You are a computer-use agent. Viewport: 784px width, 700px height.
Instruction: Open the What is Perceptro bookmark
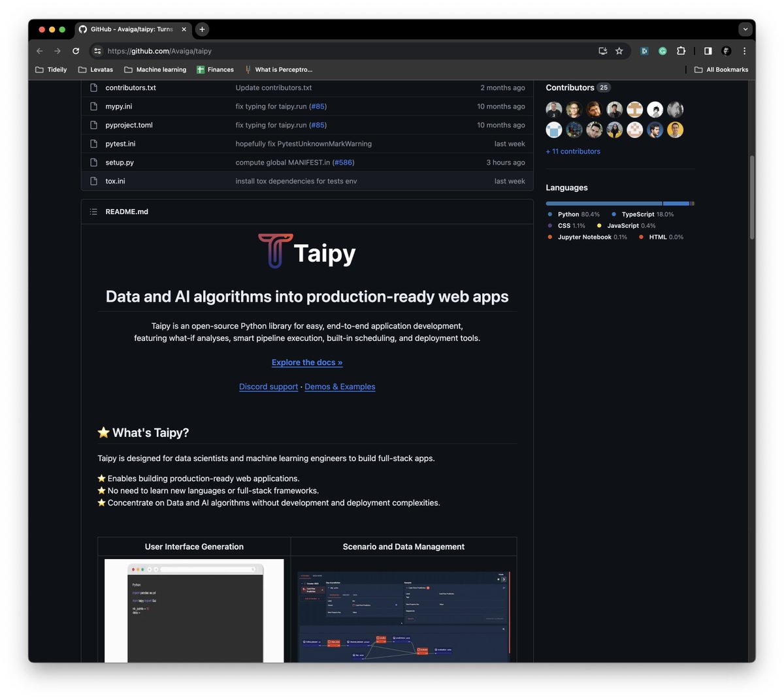pos(278,70)
